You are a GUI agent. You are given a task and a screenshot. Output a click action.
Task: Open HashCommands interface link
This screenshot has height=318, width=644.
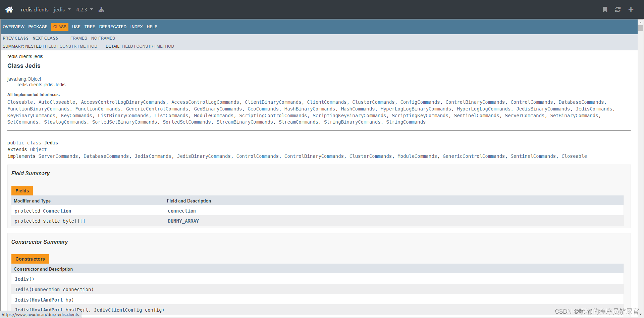pyautogui.click(x=358, y=109)
